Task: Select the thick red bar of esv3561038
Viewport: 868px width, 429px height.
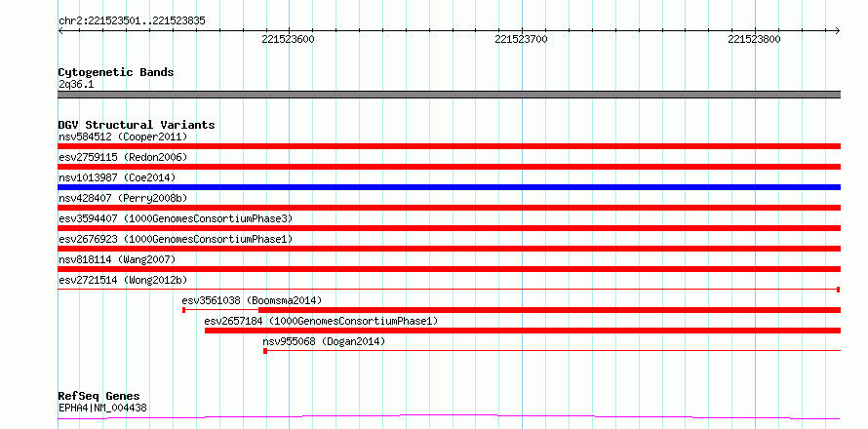Action: (x=550, y=310)
